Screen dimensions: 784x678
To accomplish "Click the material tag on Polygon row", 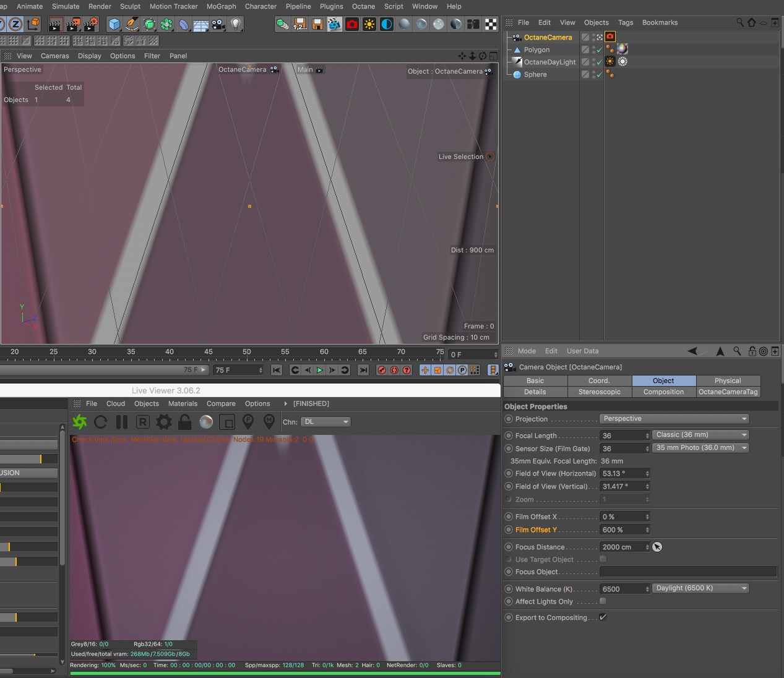I will pyautogui.click(x=622, y=49).
